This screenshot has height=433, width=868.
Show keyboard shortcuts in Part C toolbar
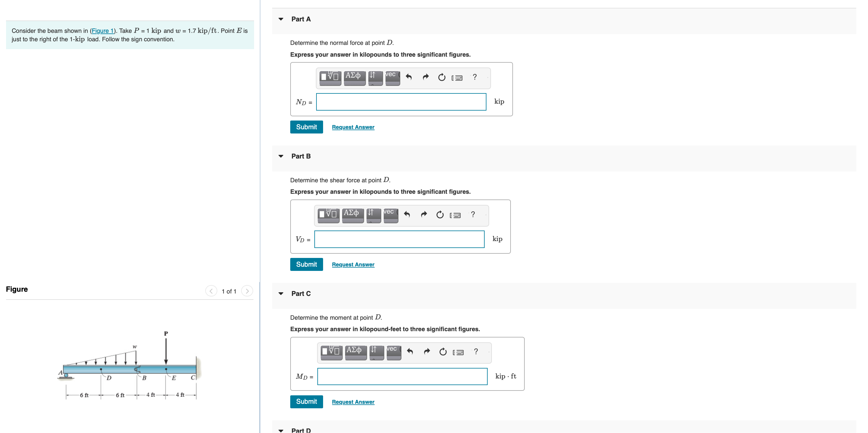(458, 353)
